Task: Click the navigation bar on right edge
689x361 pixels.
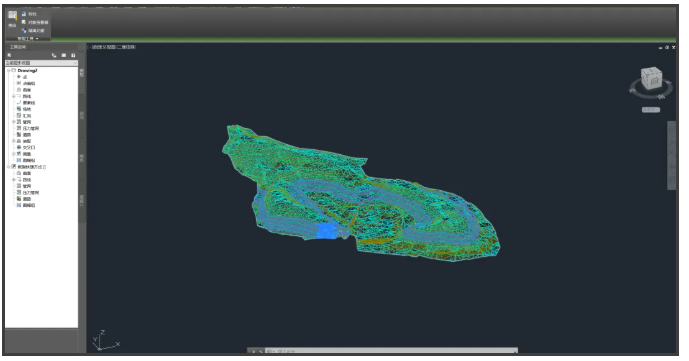Action: click(671, 155)
